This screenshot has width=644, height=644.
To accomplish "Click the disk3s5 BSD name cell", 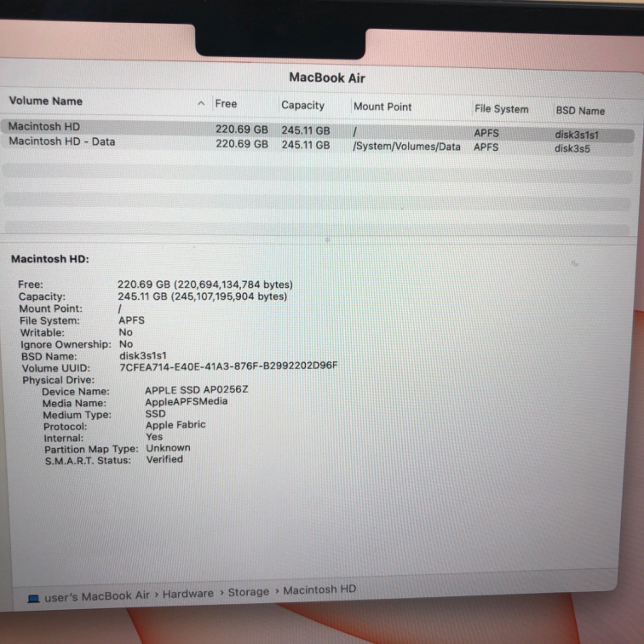I will 572,149.
